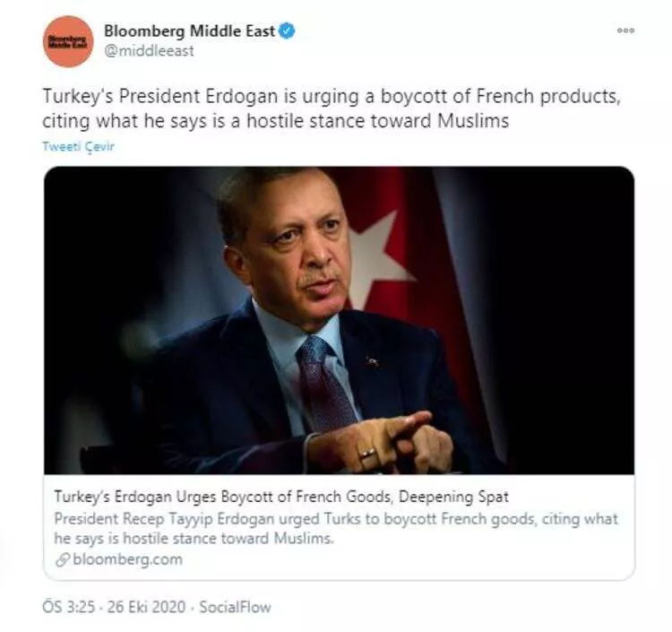Click the @middleeast handle

tap(149, 51)
